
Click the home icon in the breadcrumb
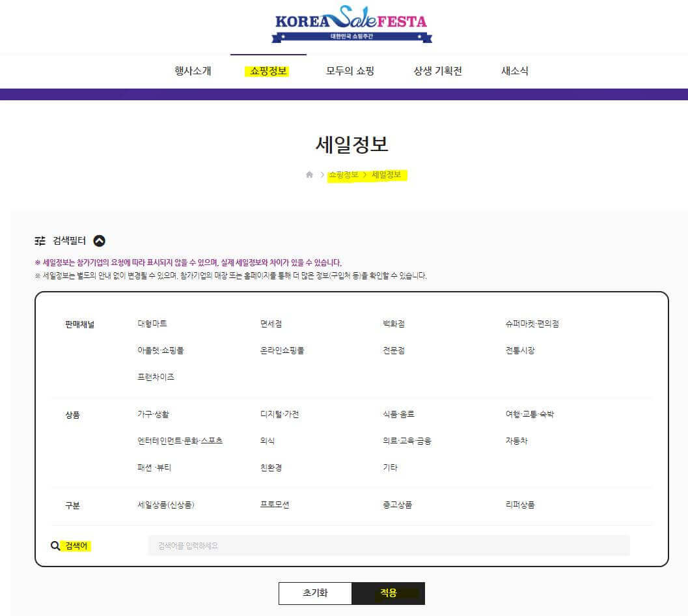tap(309, 175)
